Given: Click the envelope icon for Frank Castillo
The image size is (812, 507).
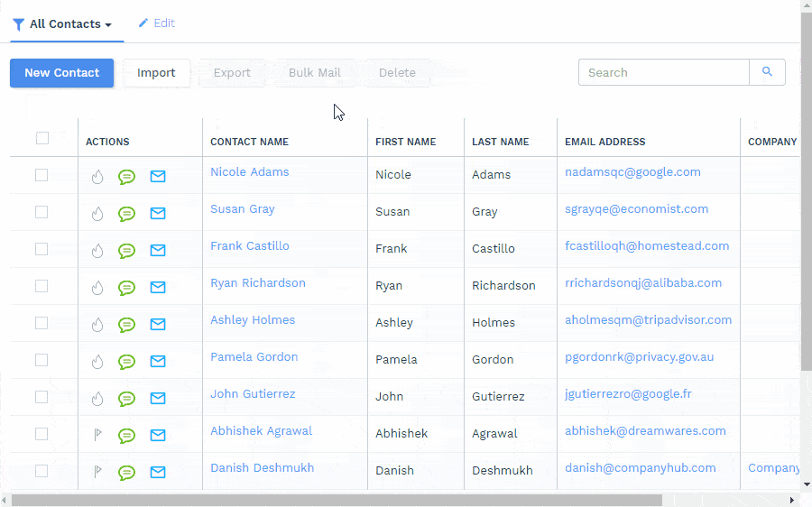Looking at the screenshot, I should coord(158,251).
